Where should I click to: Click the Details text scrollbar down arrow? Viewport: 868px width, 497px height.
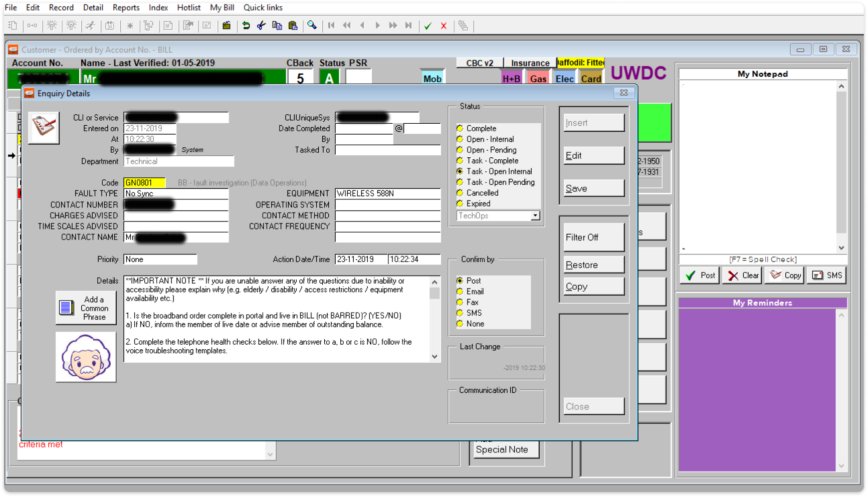coord(435,357)
